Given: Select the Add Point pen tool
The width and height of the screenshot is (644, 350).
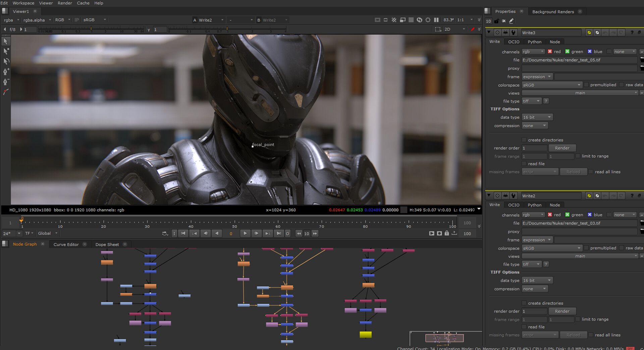Looking at the screenshot, I should (x=6, y=71).
